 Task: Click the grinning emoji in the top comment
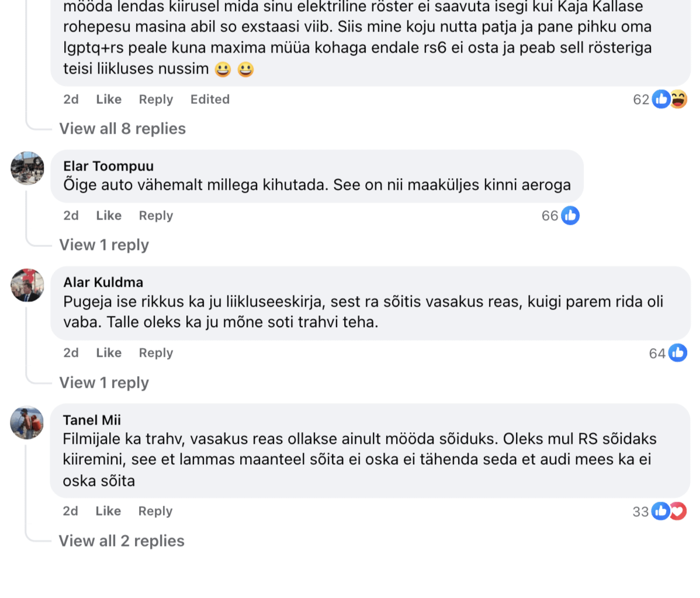(223, 69)
